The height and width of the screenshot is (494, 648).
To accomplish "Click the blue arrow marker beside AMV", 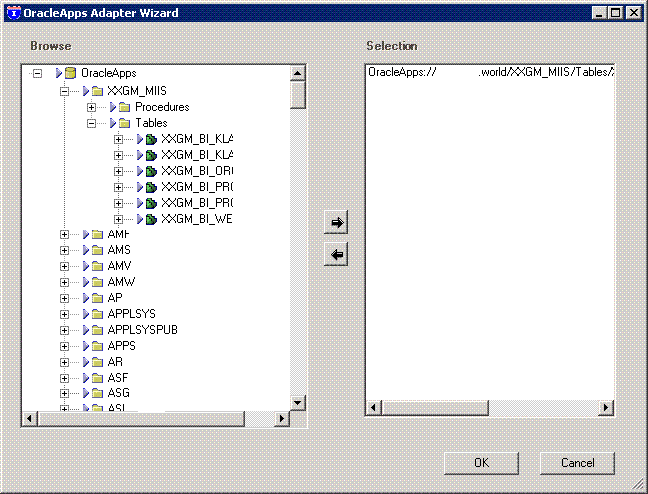I will point(86,266).
